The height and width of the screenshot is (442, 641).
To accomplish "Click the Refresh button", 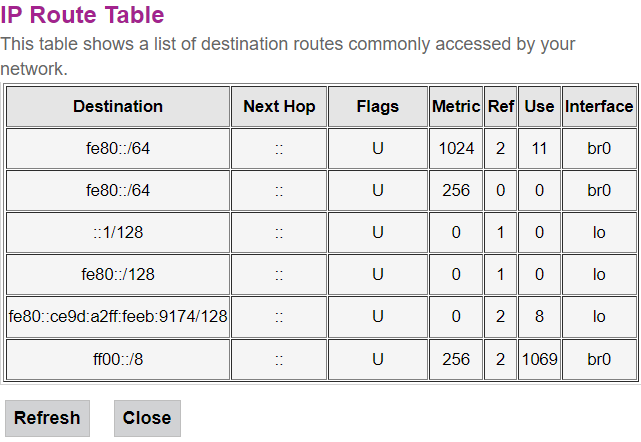I will click(x=47, y=418).
